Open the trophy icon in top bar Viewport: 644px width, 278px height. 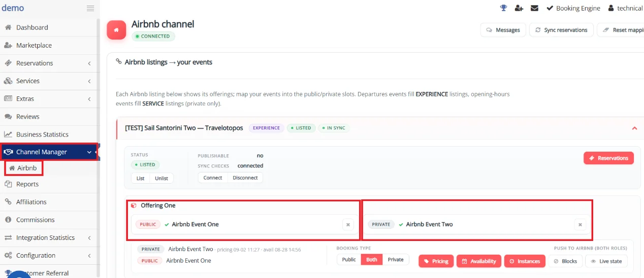tap(503, 8)
